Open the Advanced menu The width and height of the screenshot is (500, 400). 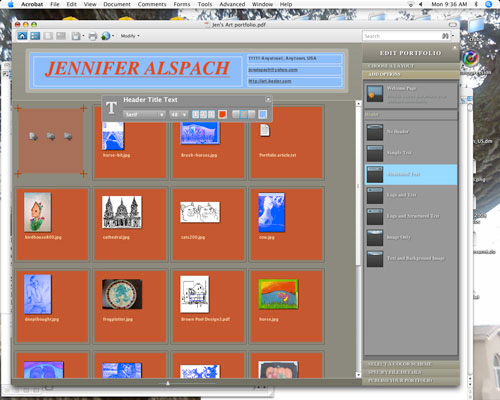tap(232, 4)
